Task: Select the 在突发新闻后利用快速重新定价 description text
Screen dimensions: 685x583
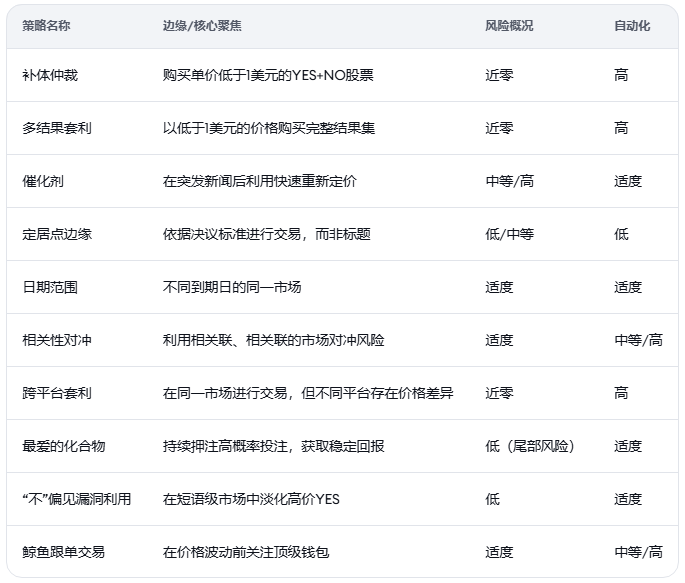Action: tap(259, 181)
